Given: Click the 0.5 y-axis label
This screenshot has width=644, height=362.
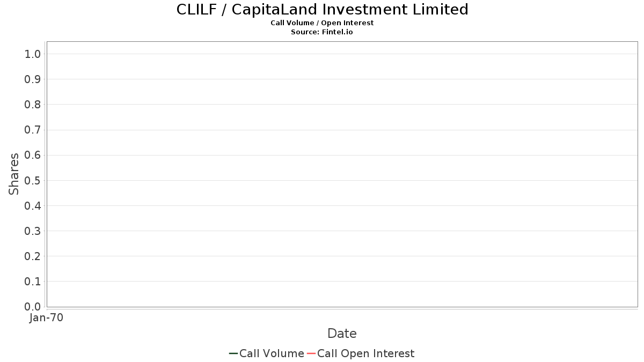Looking at the screenshot, I should click(33, 180).
